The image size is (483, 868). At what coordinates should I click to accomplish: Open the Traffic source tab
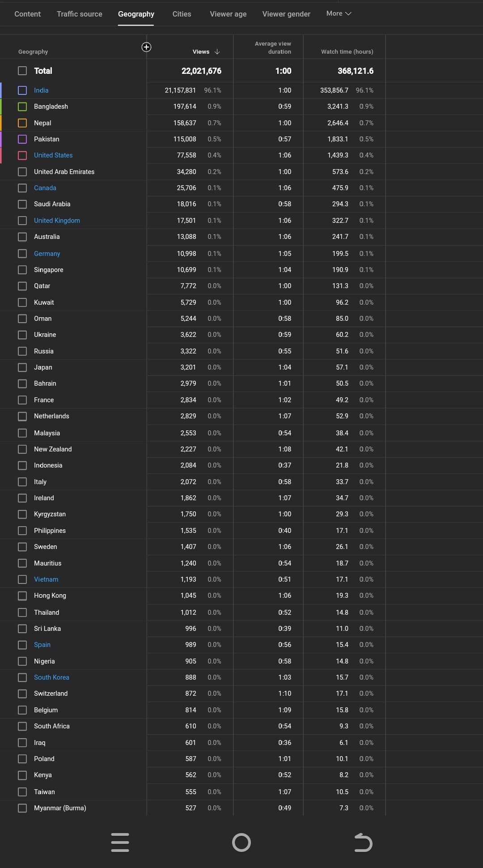(80, 14)
